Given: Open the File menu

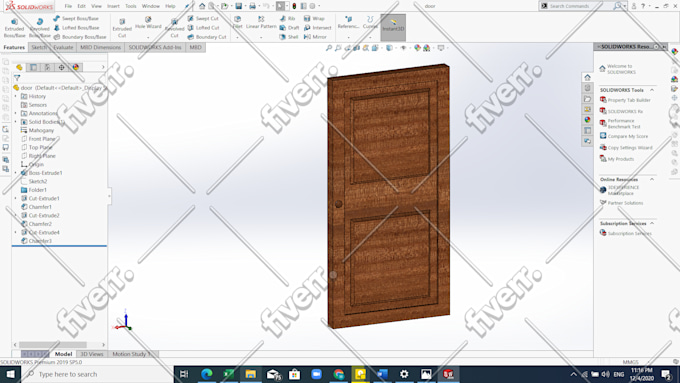Looking at the screenshot, I should tap(68, 6).
